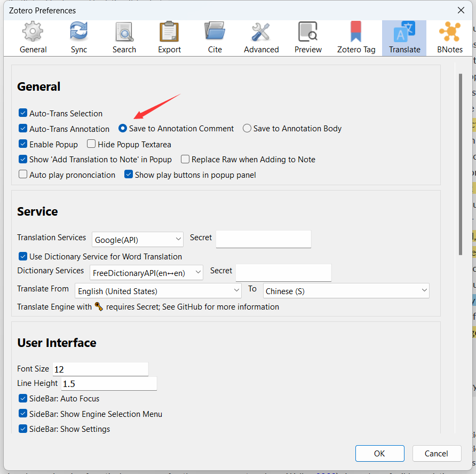Viewport: 476px width, 474px height.
Task: Open the Search preferences pane icon
Action: pos(124,31)
